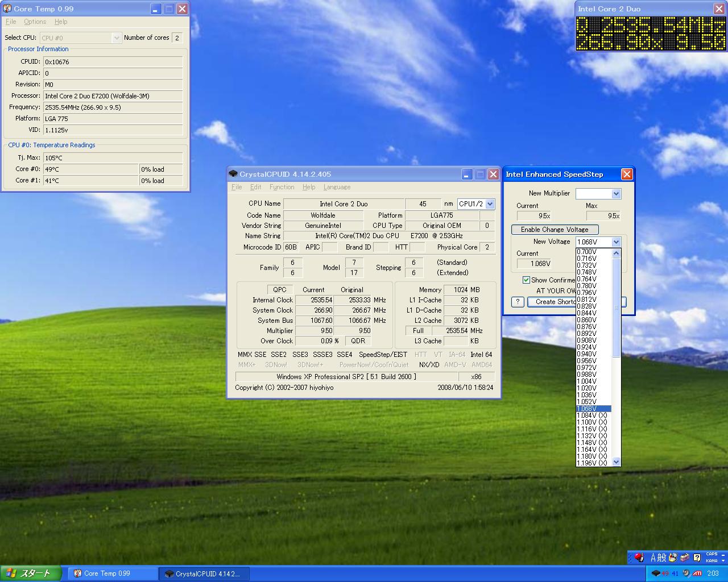The width and height of the screenshot is (728, 582).
Task: Click the IME input mode 'A' indicator
Action: pyautogui.click(x=653, y=558)
